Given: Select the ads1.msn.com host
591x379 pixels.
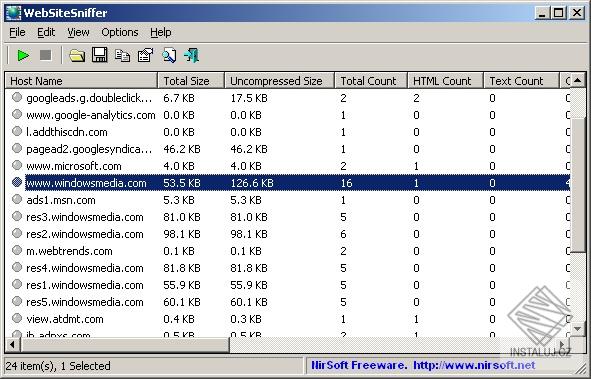Looking at the screenshot, I should 61,200.
